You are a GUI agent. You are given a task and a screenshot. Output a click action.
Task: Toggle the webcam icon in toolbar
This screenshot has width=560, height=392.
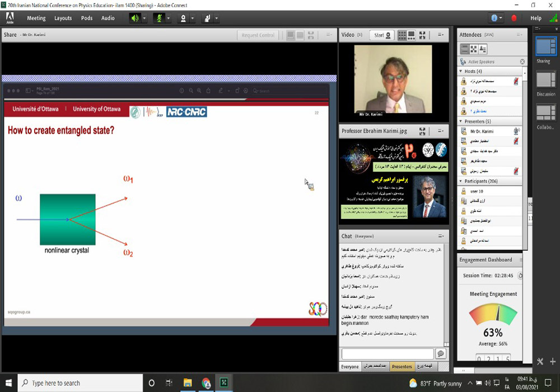(x=183, y=18)
